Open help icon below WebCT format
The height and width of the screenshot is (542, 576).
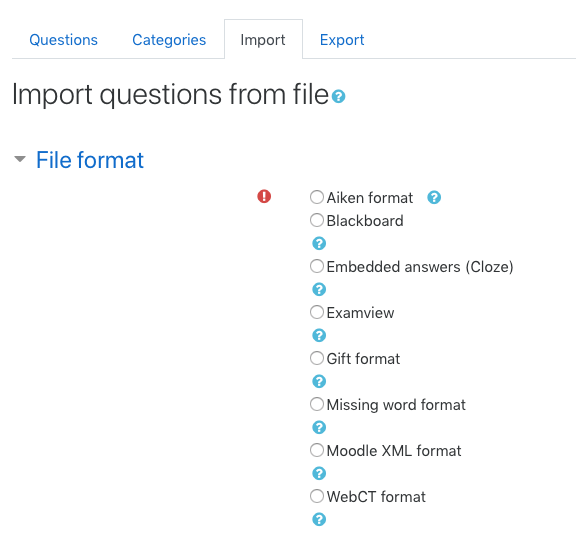pyautogui.click(x=319, y=520)
